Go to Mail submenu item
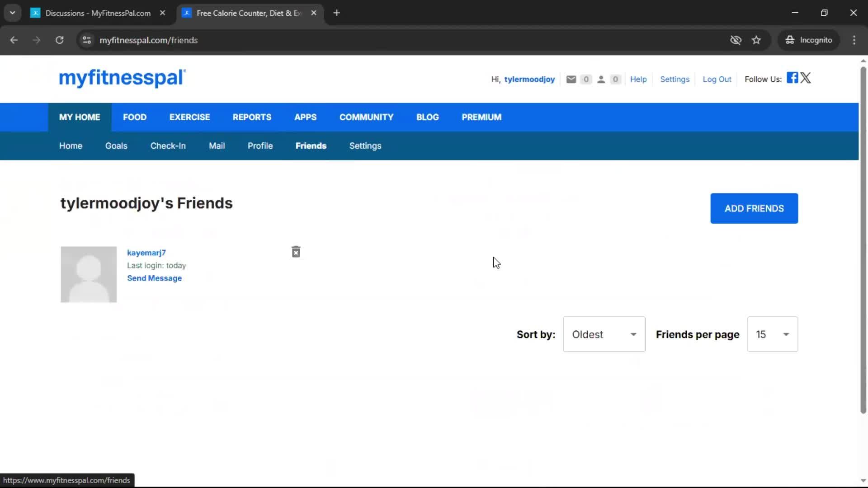Image resolution: width=868 pixels, height=488 pixels. [x=217, y=146]
